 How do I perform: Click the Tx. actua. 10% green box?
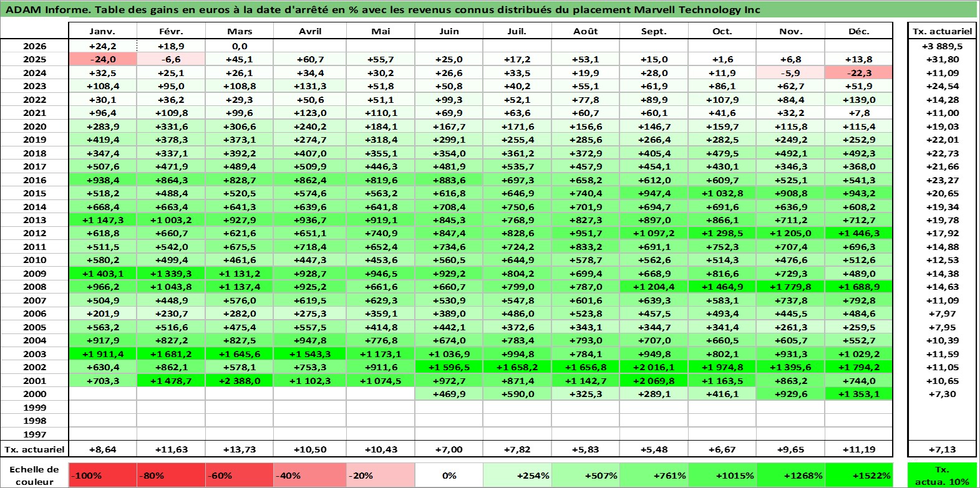[942, 476]
